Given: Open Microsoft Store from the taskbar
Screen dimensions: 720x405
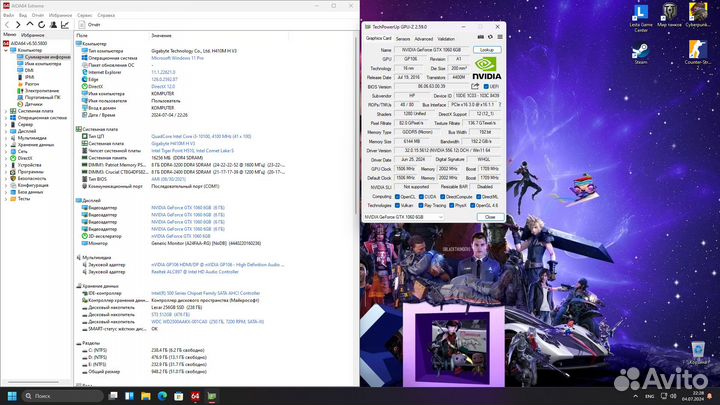Looking at the screenshot, I should click(x=179, y=396).
